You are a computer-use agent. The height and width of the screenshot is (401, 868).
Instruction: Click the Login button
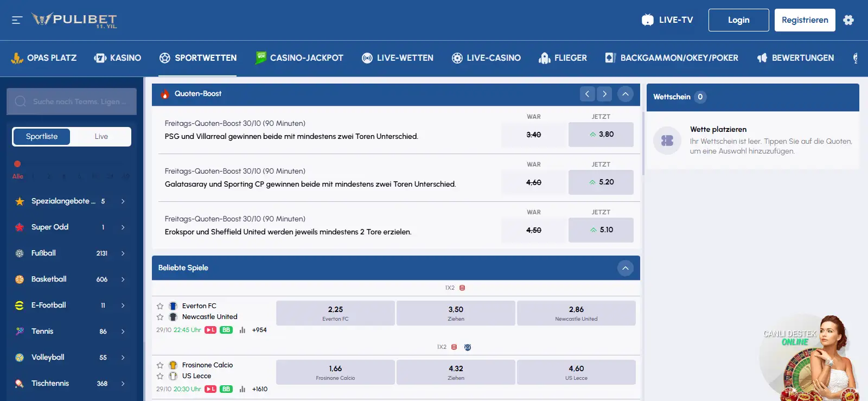[738, 20]
